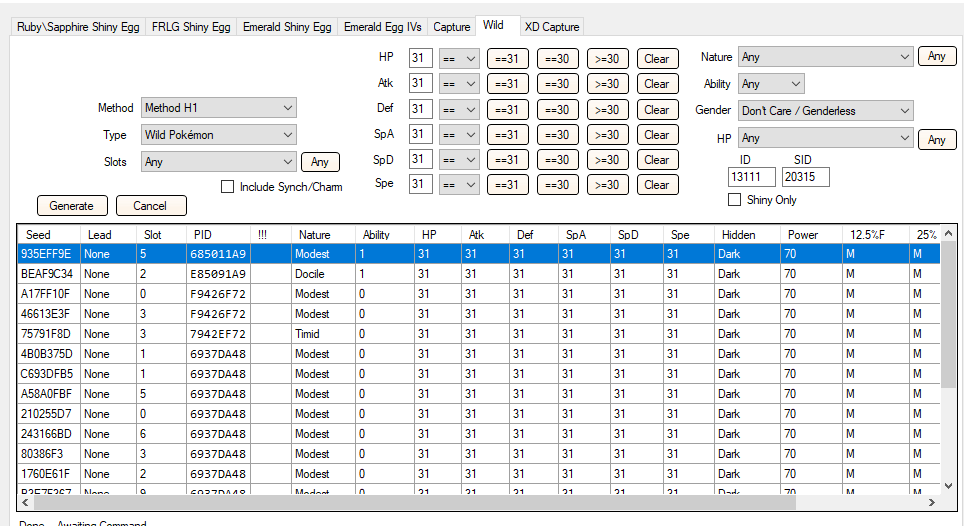Sort results by the Nature column header

[313, 235]
